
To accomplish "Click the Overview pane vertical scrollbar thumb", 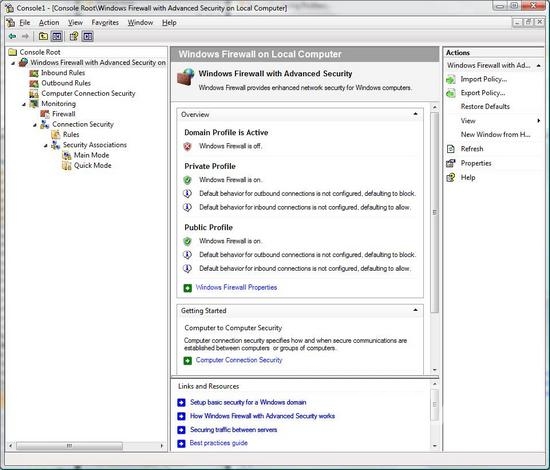I will (435, 212).
